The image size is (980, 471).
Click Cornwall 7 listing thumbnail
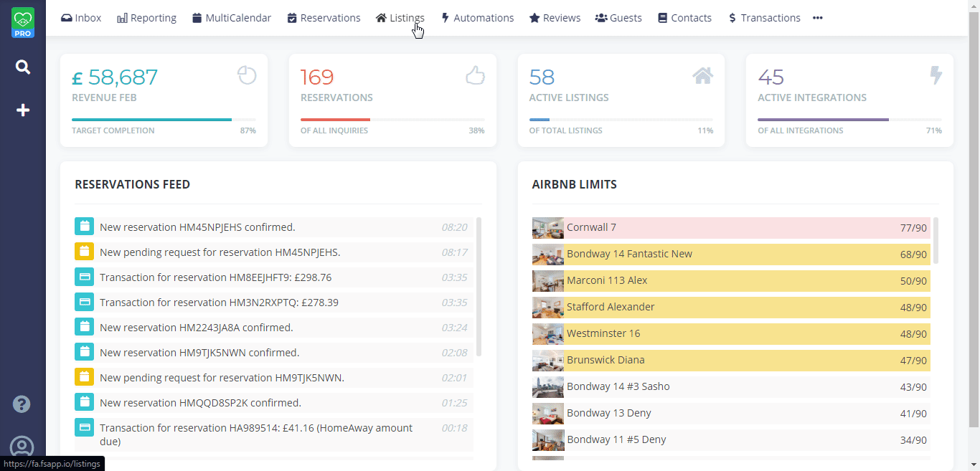click(x=548, y=228)
